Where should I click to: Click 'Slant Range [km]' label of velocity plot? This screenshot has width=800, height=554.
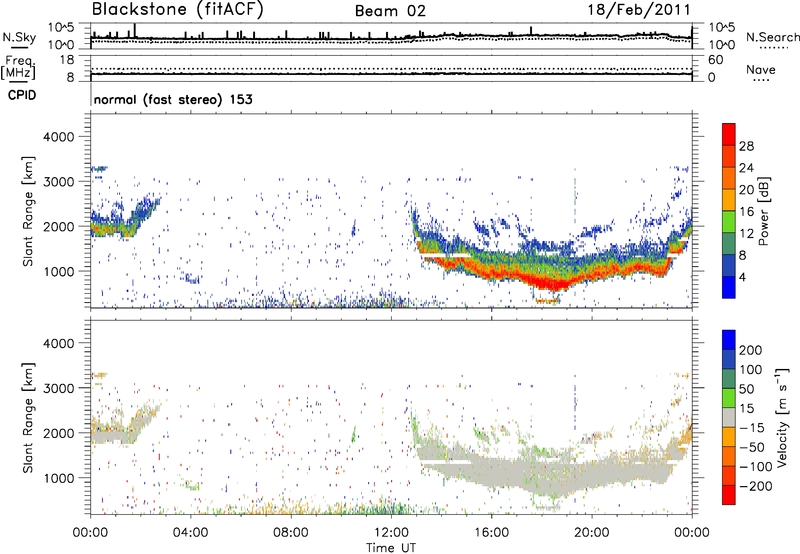[28, 417]
